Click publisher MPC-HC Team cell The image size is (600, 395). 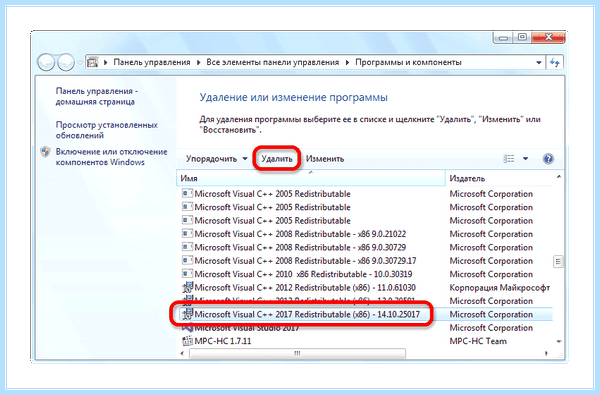pos(478,341)
